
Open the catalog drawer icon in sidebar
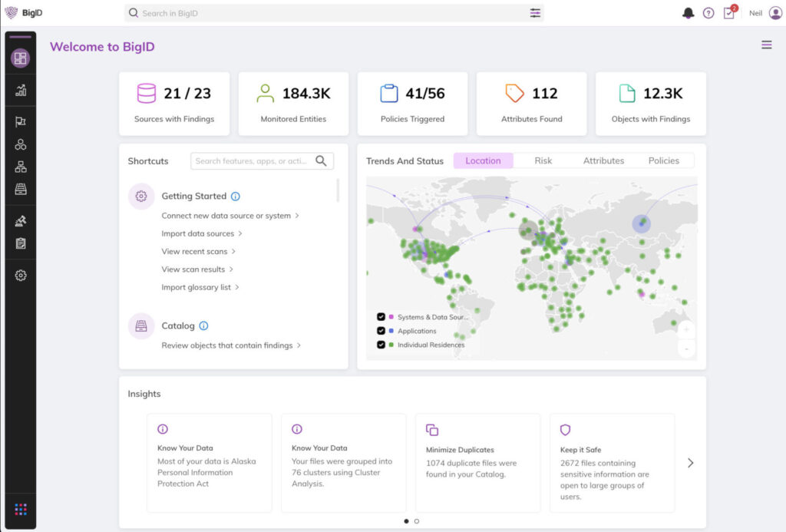pos(21,189)
